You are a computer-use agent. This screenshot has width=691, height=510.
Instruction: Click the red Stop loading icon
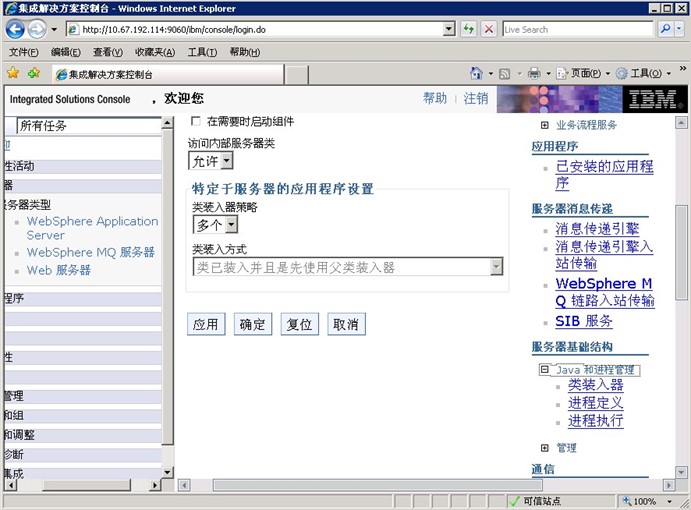click(x=488, y=30)
